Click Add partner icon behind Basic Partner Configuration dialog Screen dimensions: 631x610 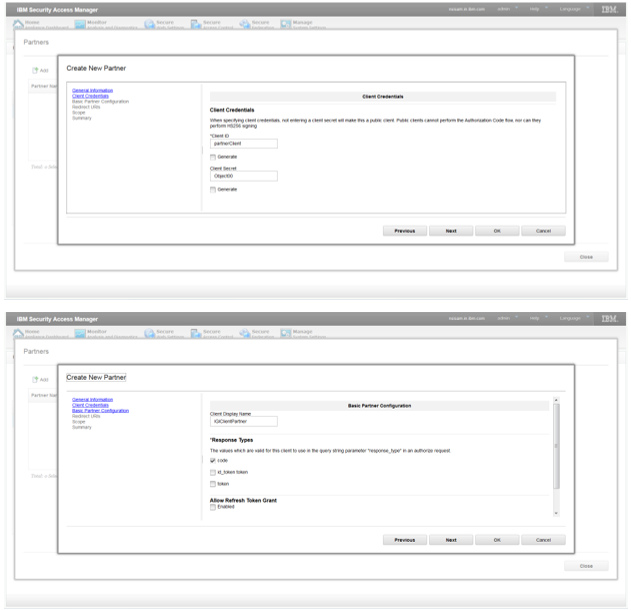coord(35,379)
